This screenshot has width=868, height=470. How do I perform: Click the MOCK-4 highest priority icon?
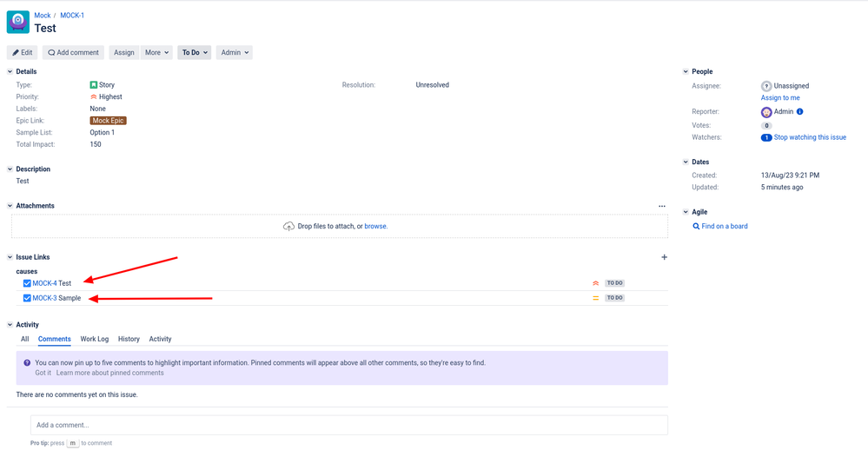(x=596, y=283)
